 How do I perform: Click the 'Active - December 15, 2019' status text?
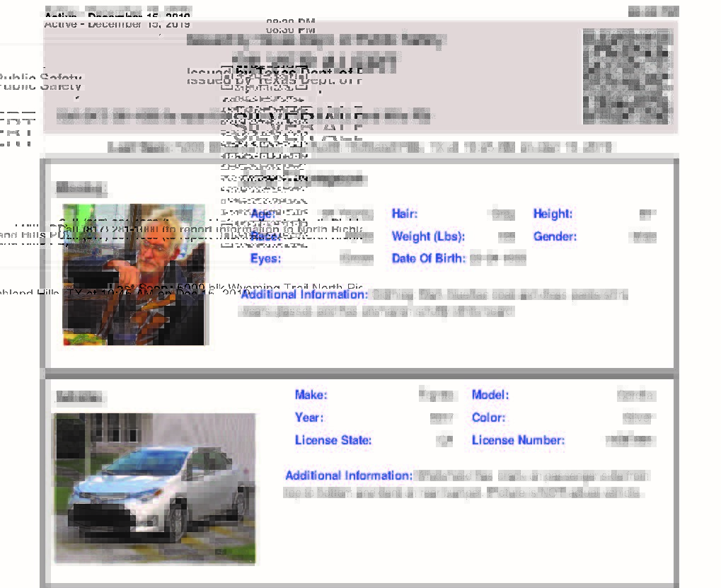coord(117,24)
